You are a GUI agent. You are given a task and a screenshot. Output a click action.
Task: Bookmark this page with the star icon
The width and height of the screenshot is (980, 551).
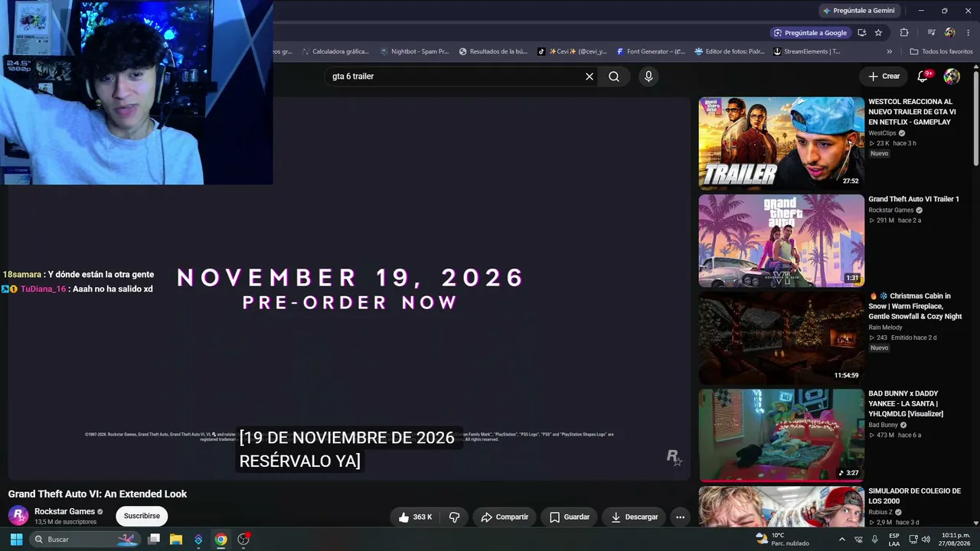coord(878,33)
